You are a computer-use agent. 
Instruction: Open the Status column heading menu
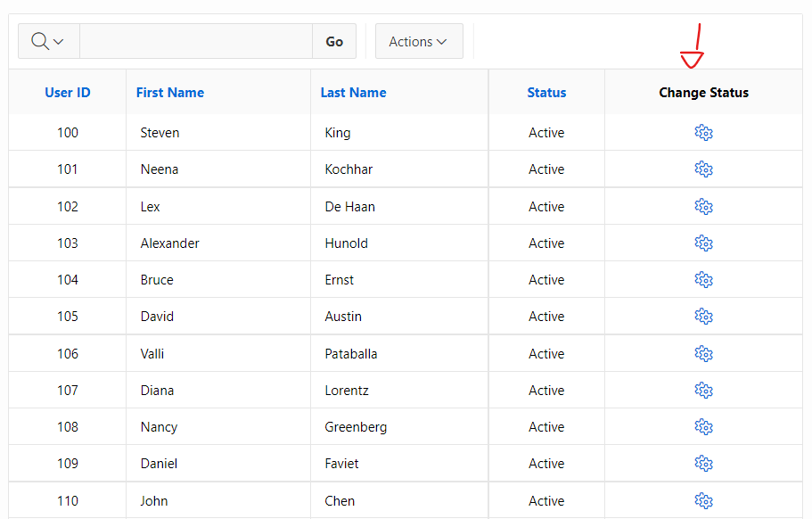point(545,92)
